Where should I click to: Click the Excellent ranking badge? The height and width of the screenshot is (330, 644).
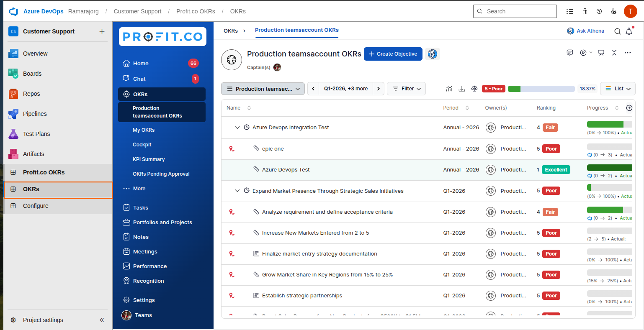pos(556,170)
